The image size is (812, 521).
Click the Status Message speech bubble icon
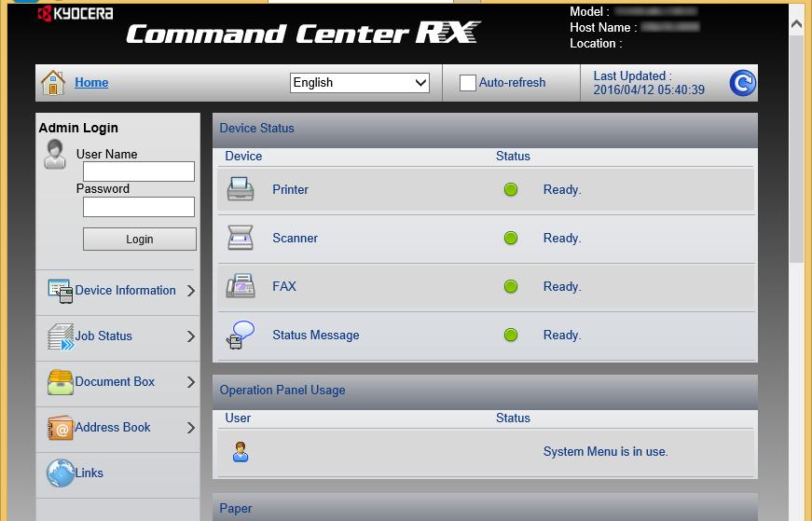(241, 335)
